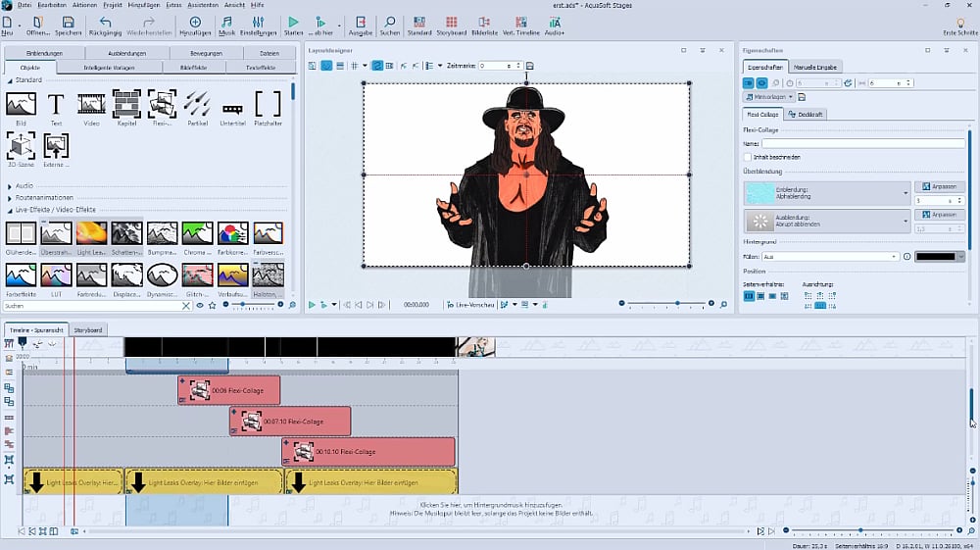
Task: Choose the Flexi-Collage object icon
Action: pos(162,105)
